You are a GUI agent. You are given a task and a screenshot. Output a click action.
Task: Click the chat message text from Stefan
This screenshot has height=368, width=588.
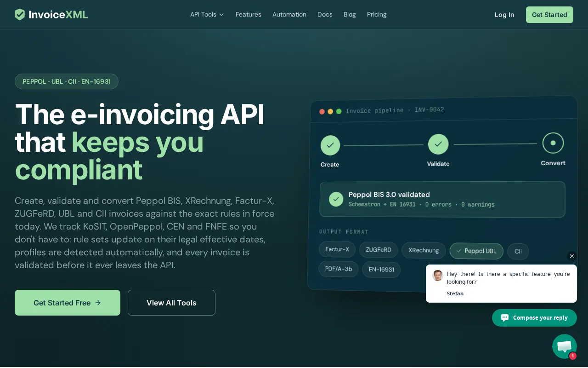tap(509, 278)
